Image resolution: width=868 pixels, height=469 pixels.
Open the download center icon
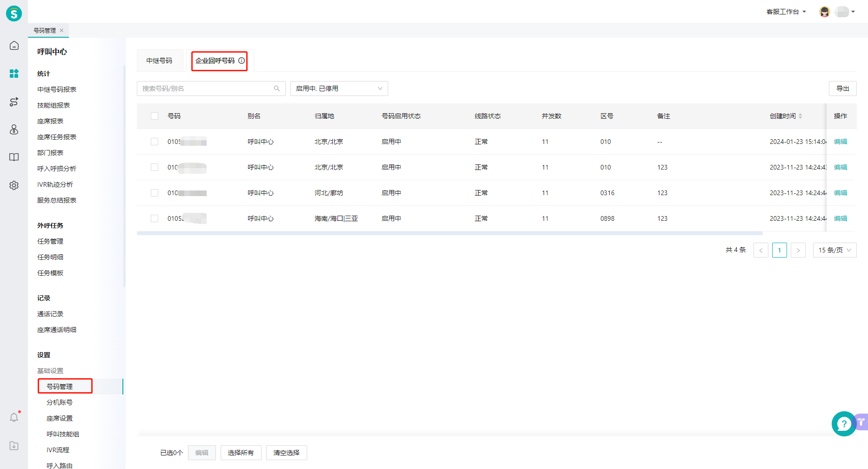coord(14,446)
